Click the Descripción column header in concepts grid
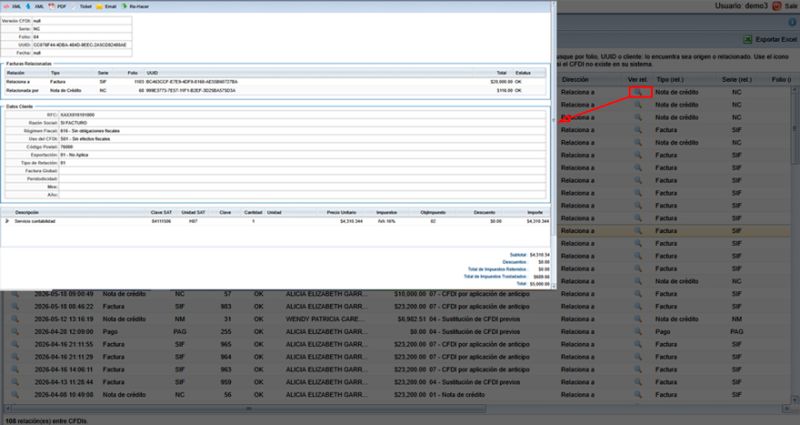Image resolution: width=800 pixels, height=425 pixels. click(27, 212)
